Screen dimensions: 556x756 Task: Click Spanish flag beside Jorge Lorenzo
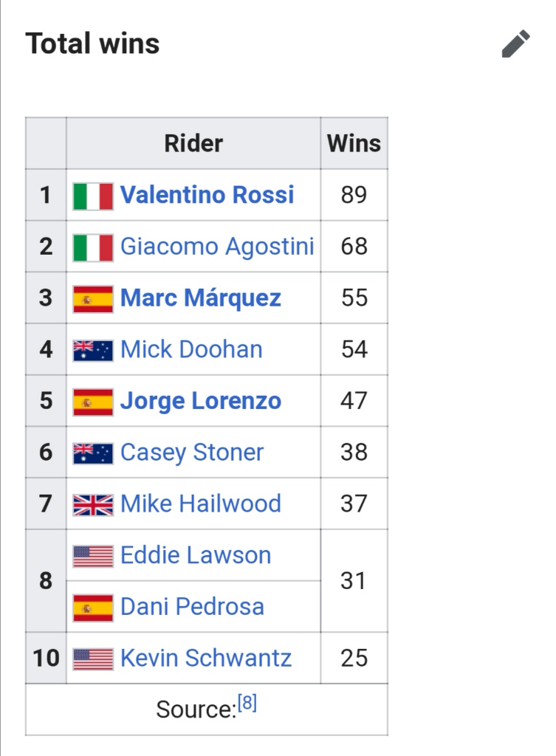93,402
